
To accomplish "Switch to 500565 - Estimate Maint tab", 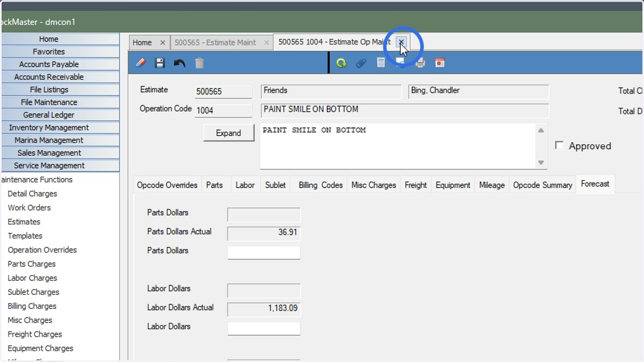I will point(223,42).
